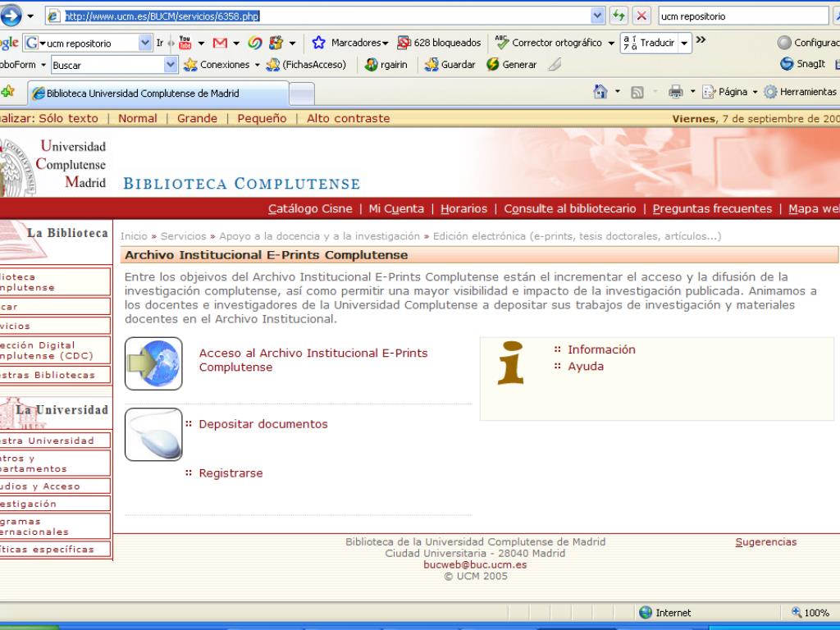Click the information letter i icon
This screenshot has height=630, width=840.
point(510,363)
